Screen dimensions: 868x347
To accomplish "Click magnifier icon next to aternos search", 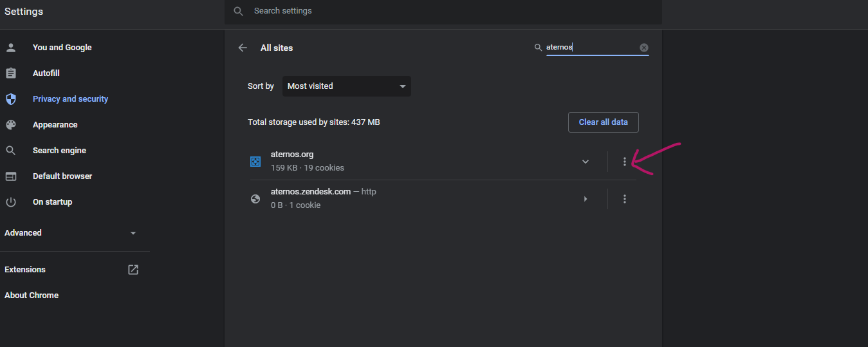I will (538, 48).
